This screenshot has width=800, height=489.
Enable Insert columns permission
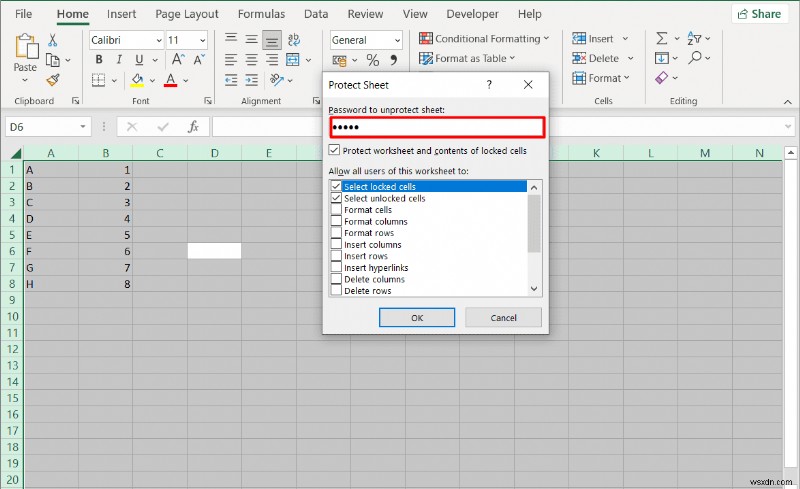coord(336,244)
